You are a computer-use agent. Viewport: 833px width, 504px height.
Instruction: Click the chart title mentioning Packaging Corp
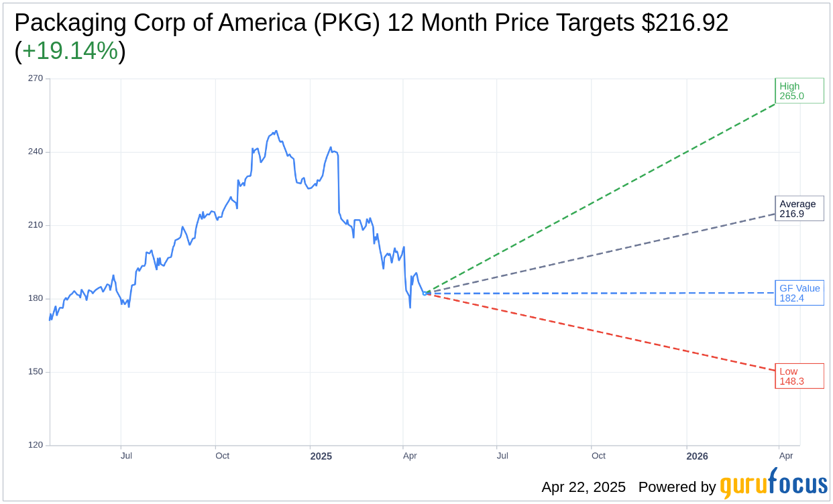pos(371,23)
